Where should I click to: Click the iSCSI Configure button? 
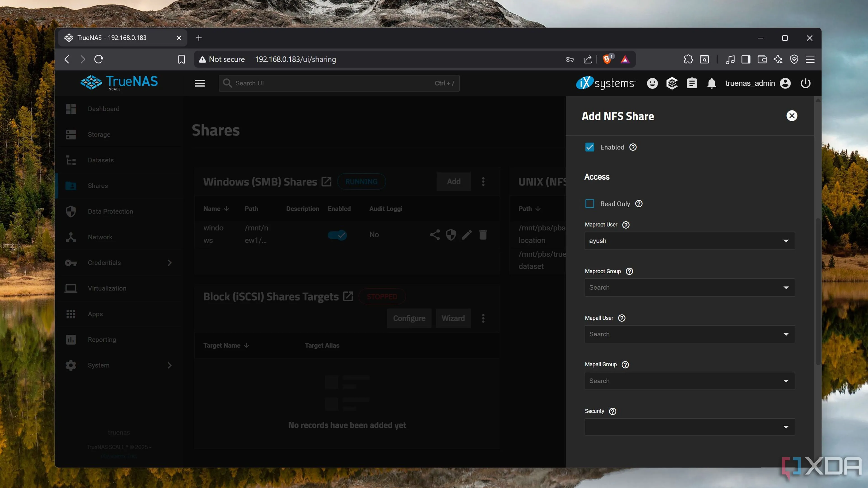pyautogui.click(x=409, y=318)
